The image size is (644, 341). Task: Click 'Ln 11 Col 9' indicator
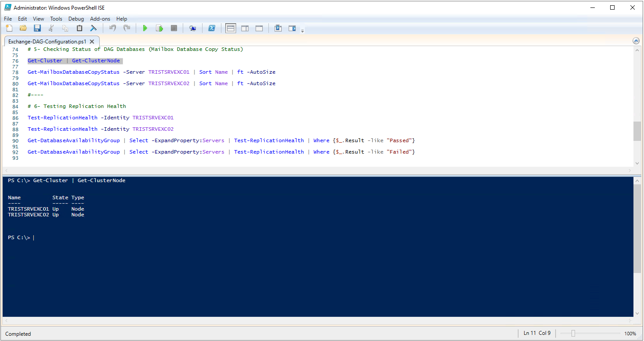point(537,333)
